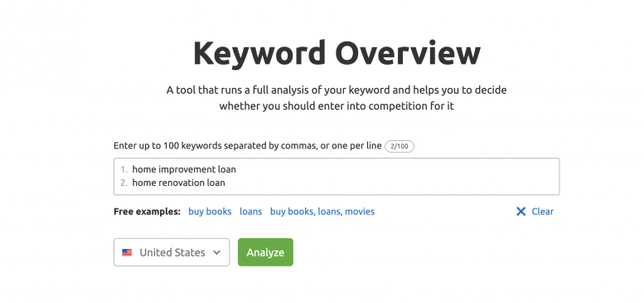Click the US flag icon in country selector
The height and width of the screenshot is (303, 644).
[x=127, y=252]
